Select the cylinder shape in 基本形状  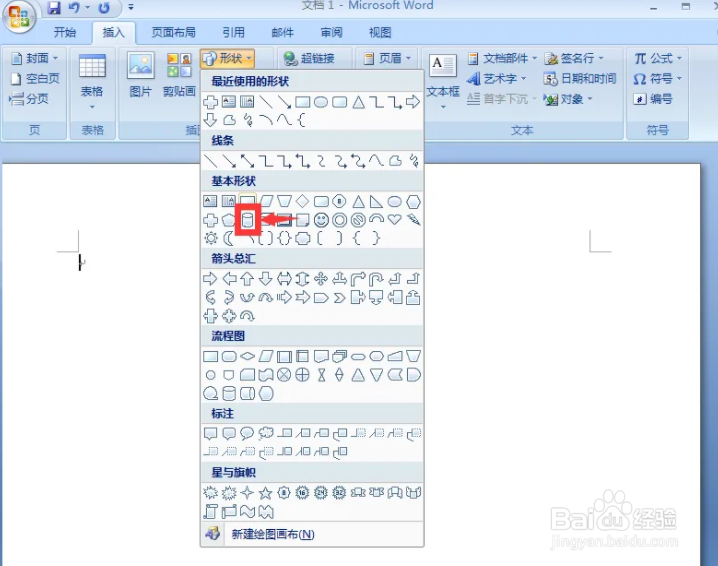248,220
